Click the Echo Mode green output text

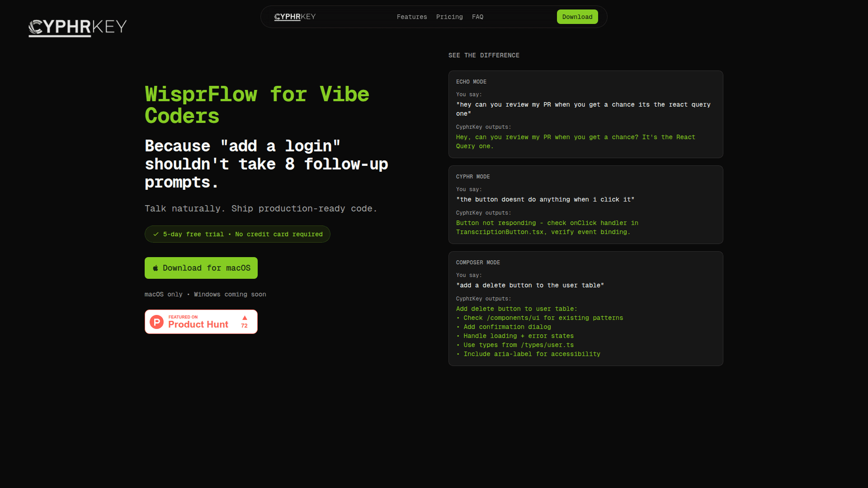(575, 141)
